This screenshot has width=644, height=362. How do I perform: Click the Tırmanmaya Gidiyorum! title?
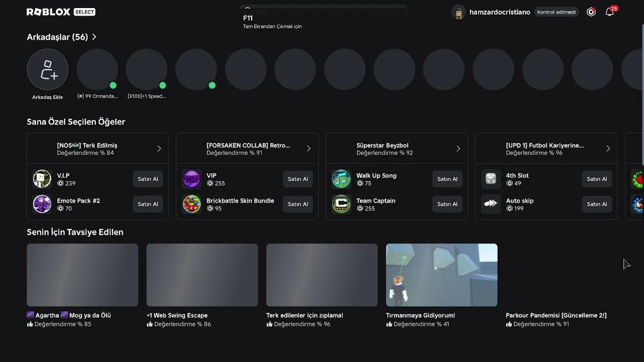click(421, 315)
